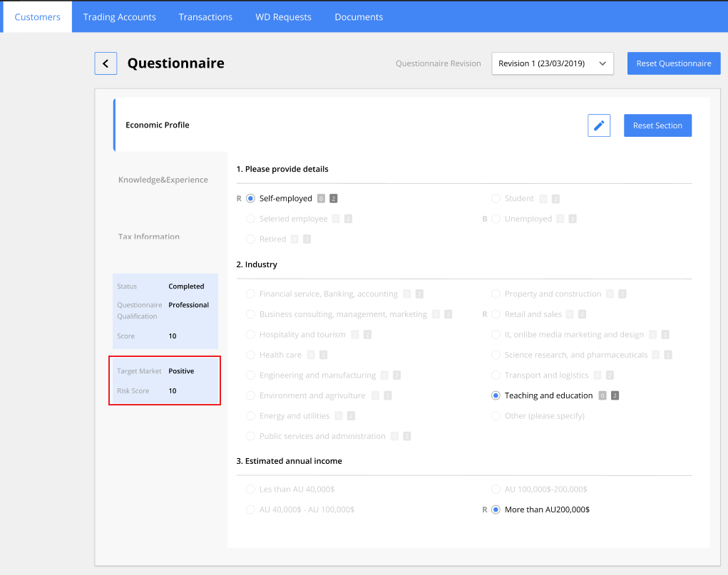728x575 pixels.
Task: Switch to the Transactions tab
Action: click(205, 16)
